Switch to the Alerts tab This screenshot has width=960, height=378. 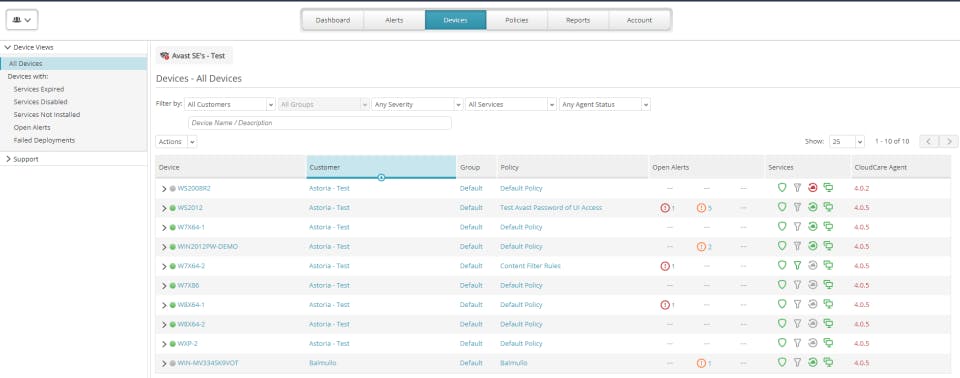pyautogui.click(x=394, y=20)
